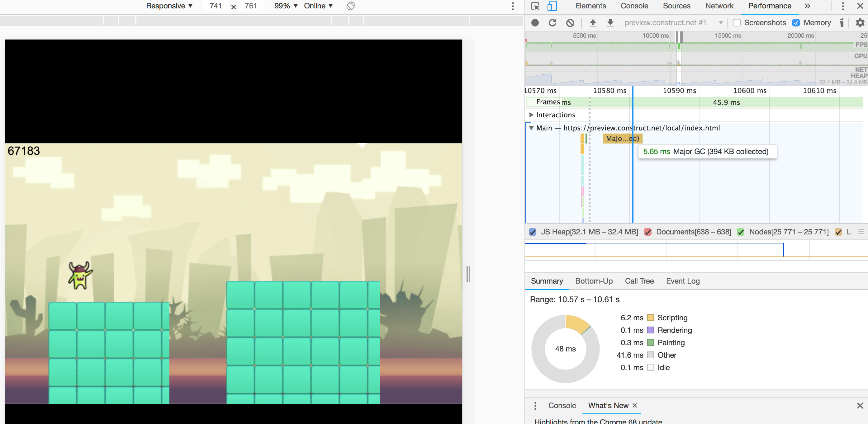Toggle the Listeners counter checkbox
Image resolution: width=868 pixels, height=424 pixels.
[838, 232]
